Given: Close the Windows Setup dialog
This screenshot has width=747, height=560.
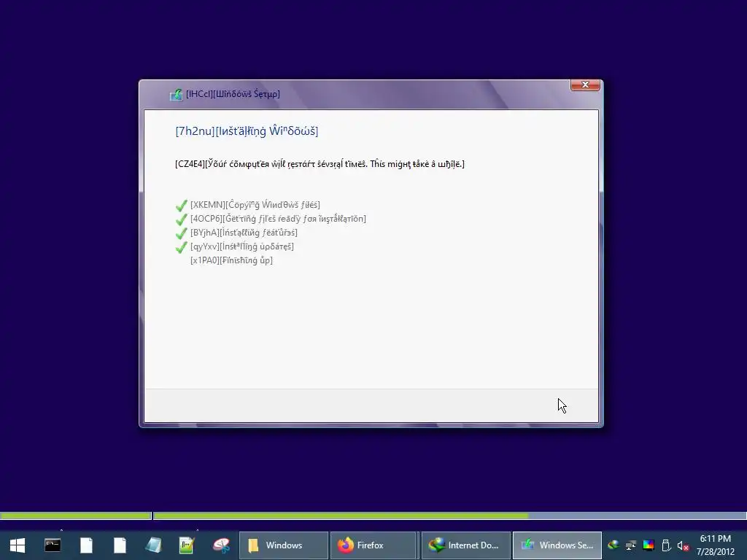Looking at the screenshot, I should 585,85.
